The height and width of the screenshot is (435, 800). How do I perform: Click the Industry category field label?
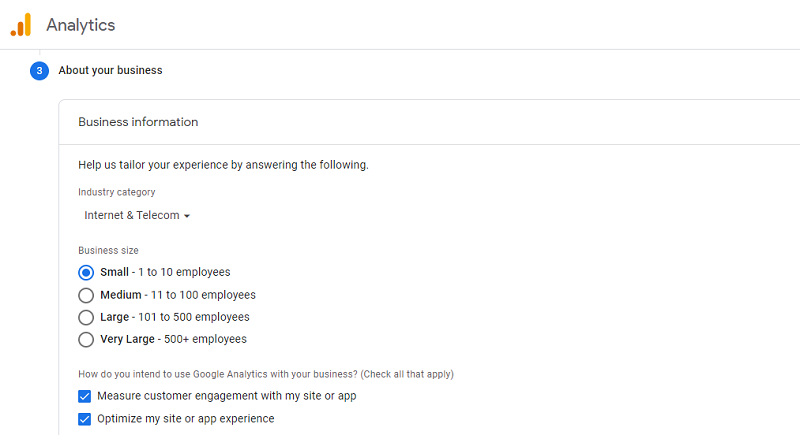click(x=117, y=192)
